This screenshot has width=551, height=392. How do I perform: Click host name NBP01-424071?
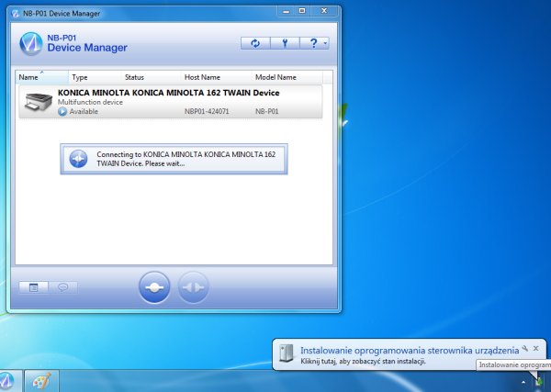pos(207,112)
